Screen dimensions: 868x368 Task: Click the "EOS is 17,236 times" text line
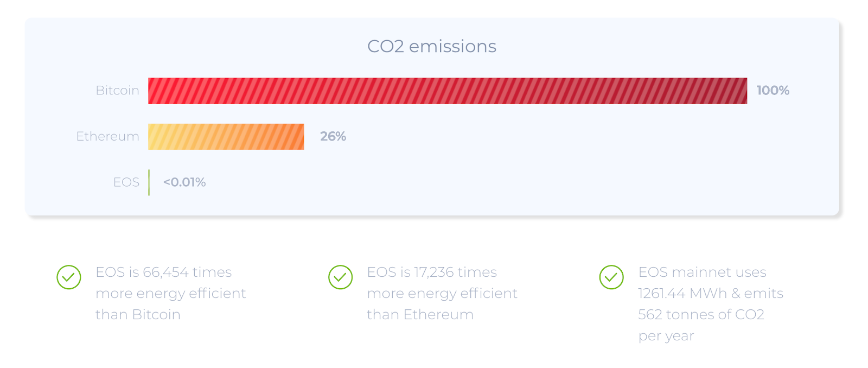coord(432,272)
